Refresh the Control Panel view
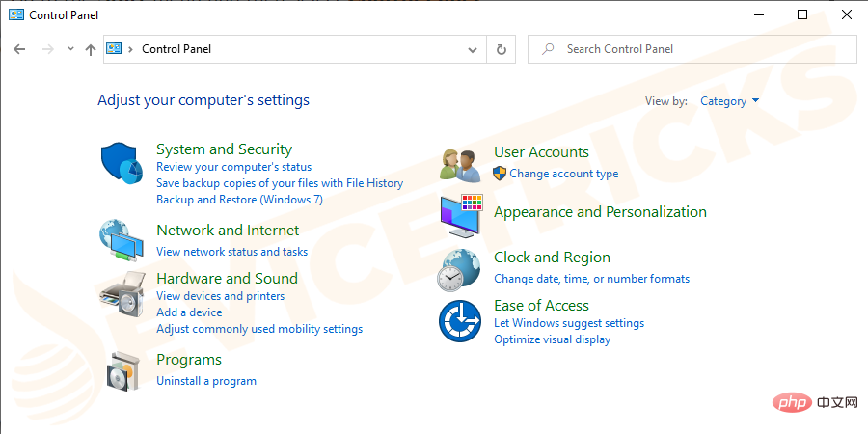Screen dimensions: 868x434 (501, 49)
